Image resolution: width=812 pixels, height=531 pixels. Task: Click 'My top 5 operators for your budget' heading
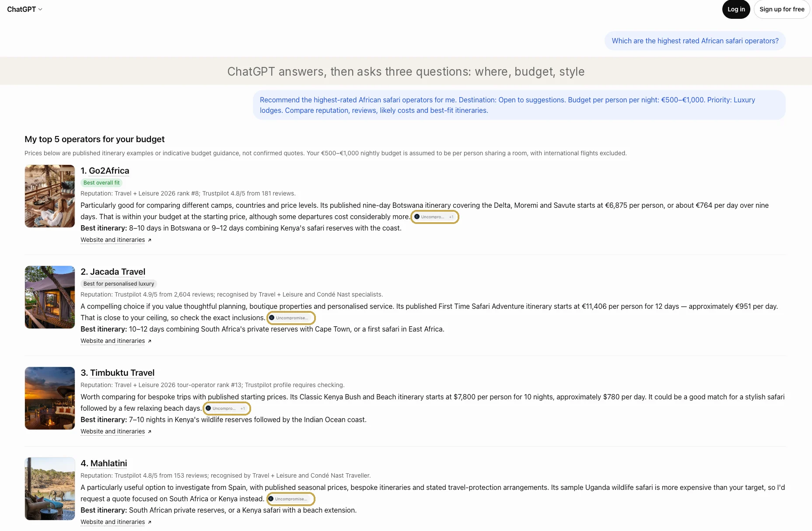(x=94, y=139)
